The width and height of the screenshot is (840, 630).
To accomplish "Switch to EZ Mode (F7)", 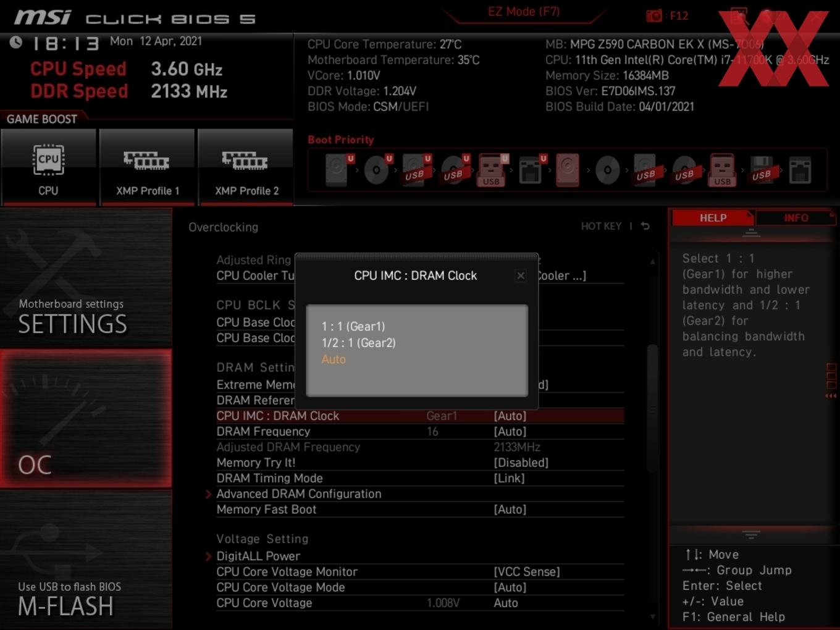I will click(x=523, y=11).
